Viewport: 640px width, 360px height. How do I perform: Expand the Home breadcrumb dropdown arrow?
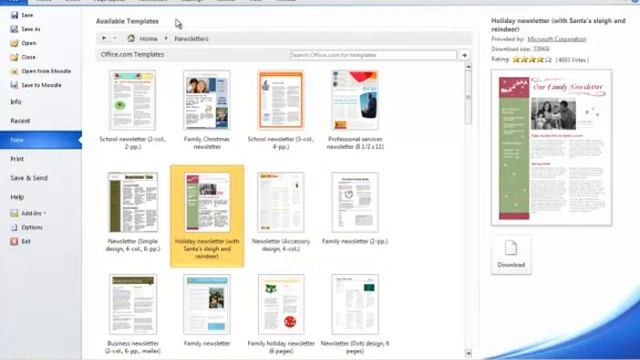click(x=166, y=38)
